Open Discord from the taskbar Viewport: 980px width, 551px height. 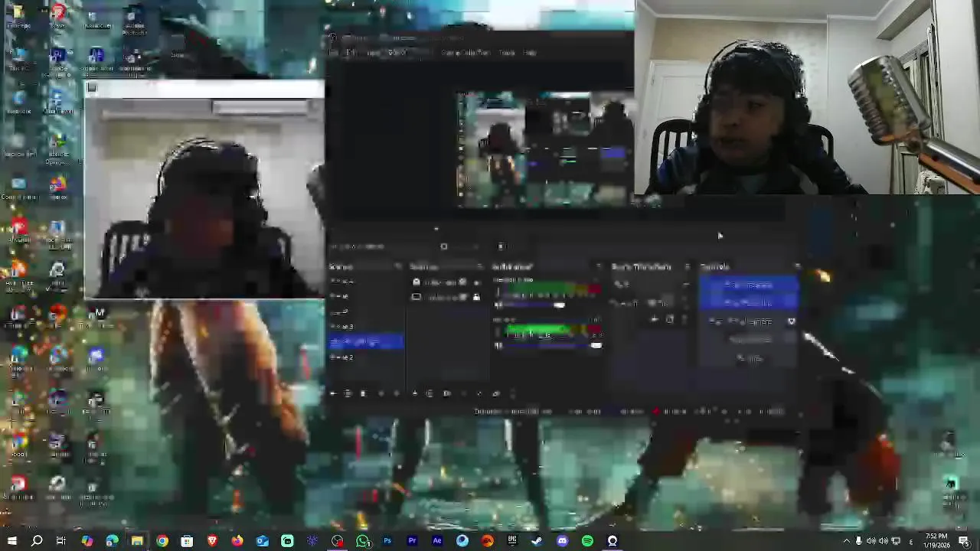point(562,541)
